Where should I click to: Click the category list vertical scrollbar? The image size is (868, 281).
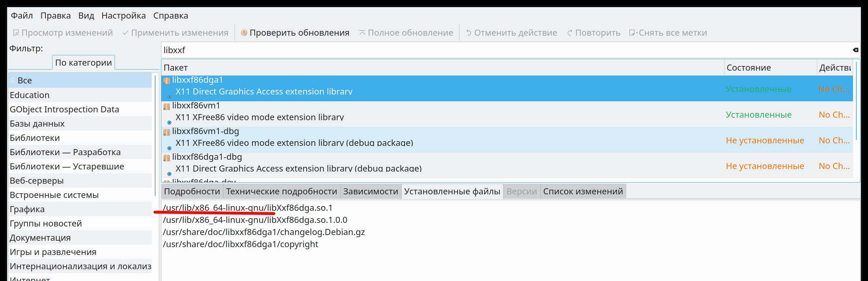coord(155,136)
